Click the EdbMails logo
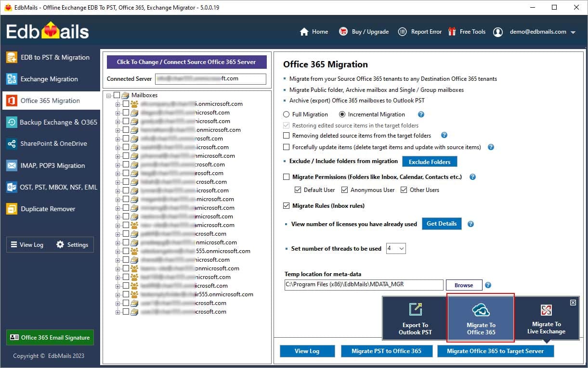The height and width of the screenshot is (368, 588). pos(48,31)
